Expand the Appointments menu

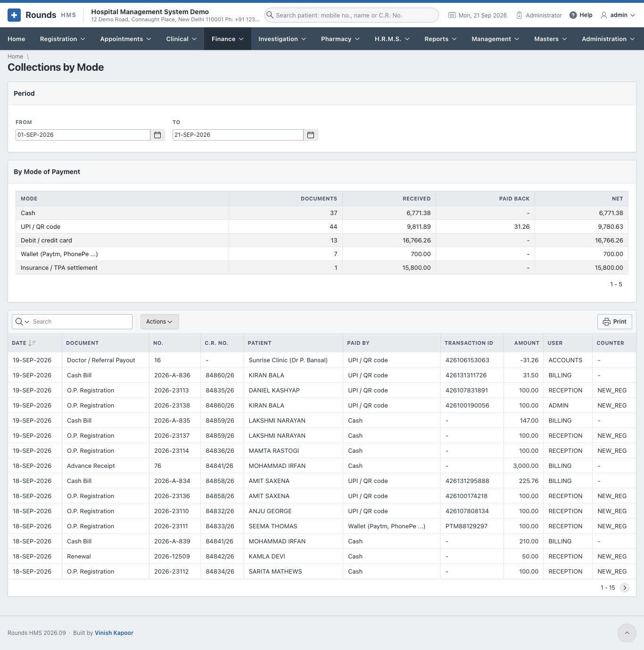coord(125,39)
